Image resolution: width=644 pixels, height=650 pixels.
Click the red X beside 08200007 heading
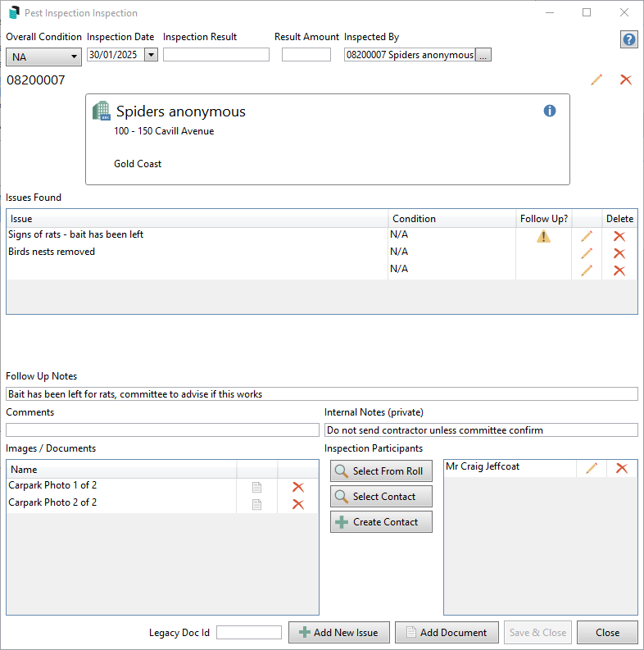tap(626, 80)
